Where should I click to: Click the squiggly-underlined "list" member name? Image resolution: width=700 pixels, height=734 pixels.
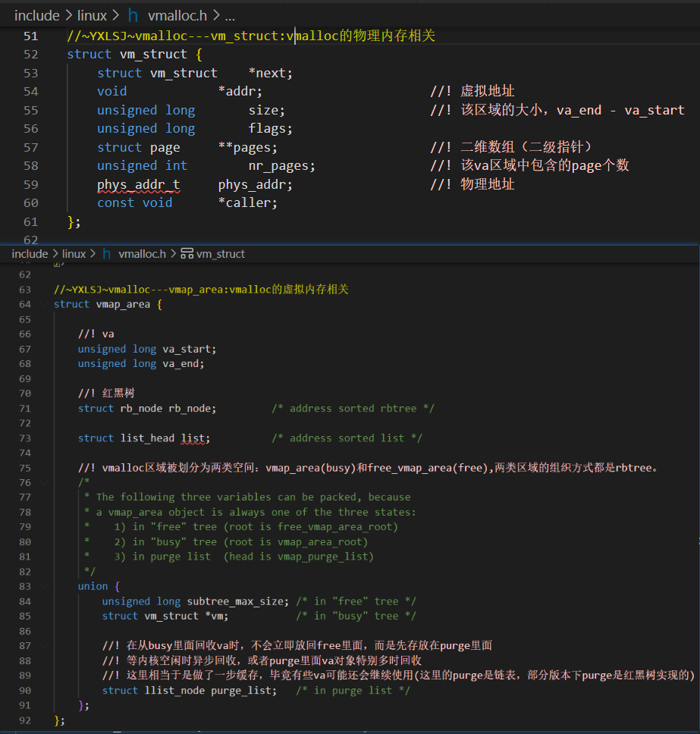[192, 438]
